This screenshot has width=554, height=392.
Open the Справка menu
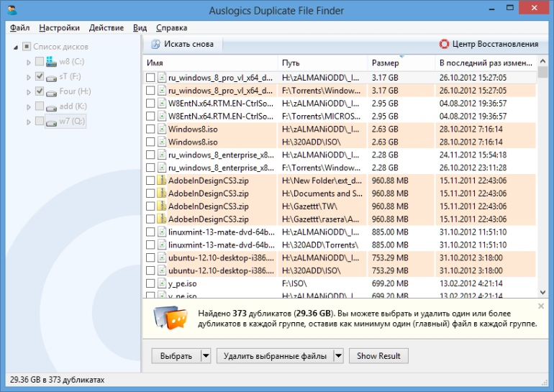pos(172,27)
